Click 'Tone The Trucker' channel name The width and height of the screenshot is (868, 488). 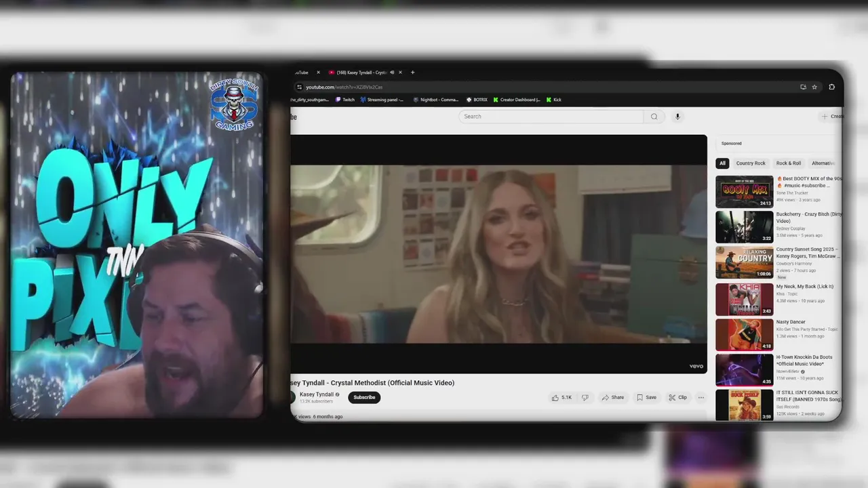(x=792, y=193)
